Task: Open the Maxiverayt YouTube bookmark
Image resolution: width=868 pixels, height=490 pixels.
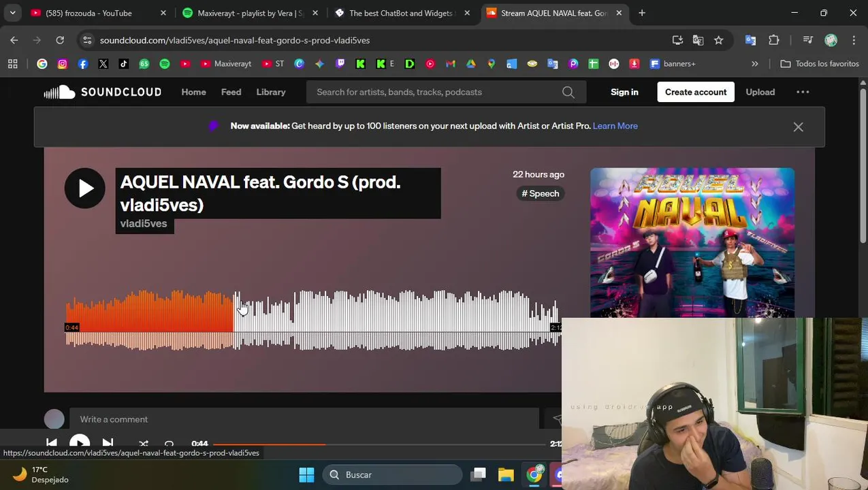Action: (x=226, y=63)
